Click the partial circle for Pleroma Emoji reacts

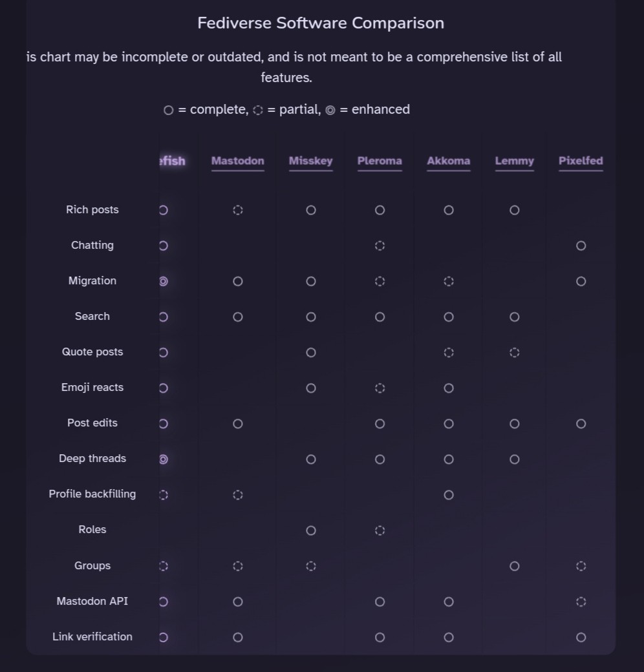(x=380, y=388)
